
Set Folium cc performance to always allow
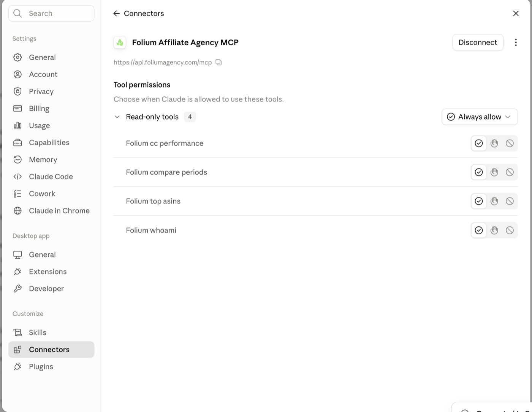[x=479, y=143]
